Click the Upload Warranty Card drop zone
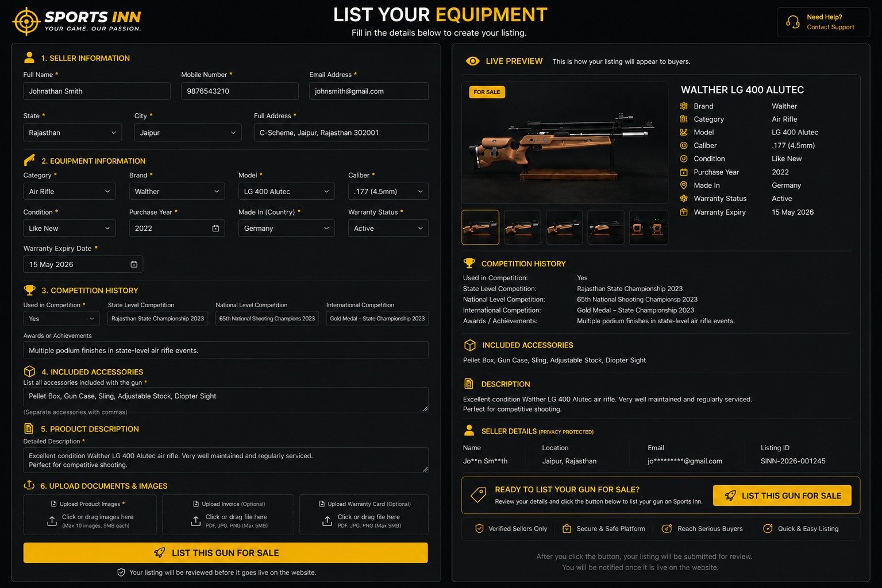This screenshot has height=588, width=882. coord(364,515)
